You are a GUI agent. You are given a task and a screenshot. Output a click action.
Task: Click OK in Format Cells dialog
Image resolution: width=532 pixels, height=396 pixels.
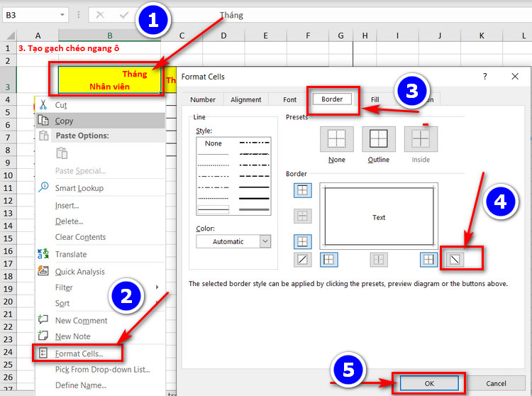tap(429, 383)
